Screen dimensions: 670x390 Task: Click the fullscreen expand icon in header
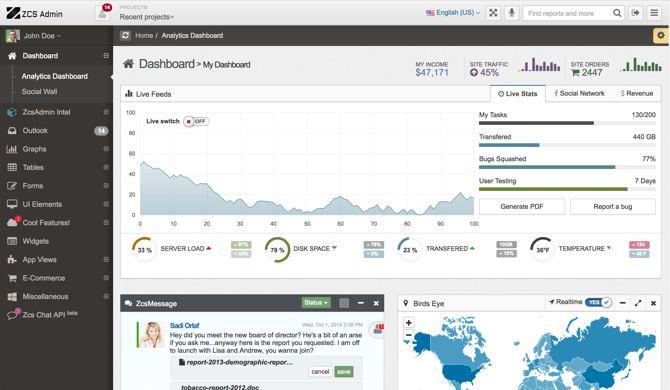point(493,13)
